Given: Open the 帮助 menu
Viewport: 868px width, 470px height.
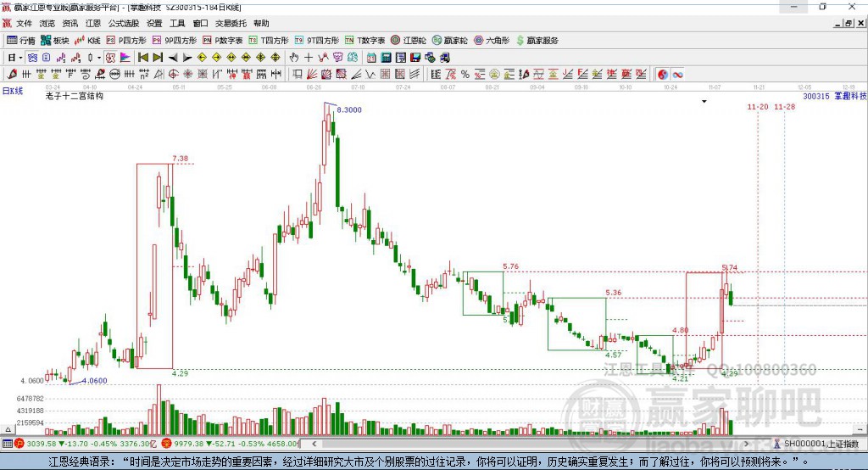Looking at the screenshot, I should pos(261,23).
